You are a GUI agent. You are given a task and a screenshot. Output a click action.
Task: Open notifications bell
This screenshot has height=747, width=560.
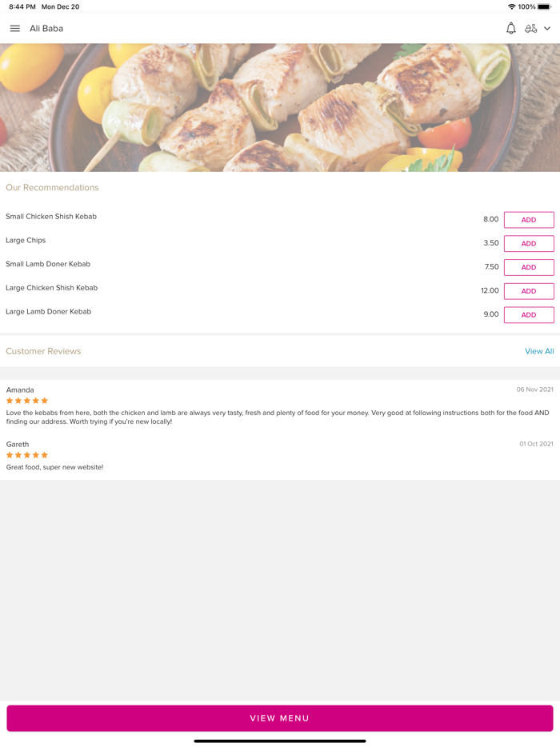point(510,29)
